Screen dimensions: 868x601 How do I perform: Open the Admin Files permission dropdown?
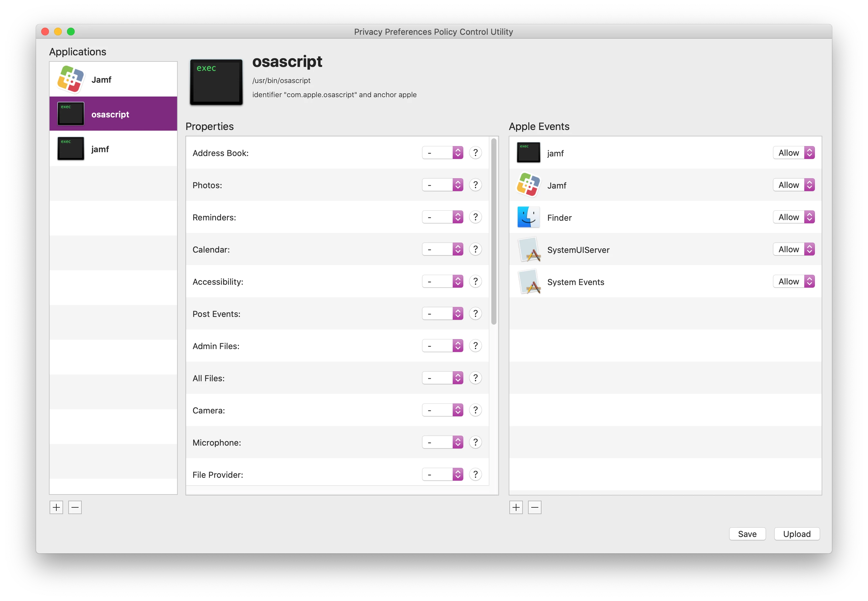point(443,346)
